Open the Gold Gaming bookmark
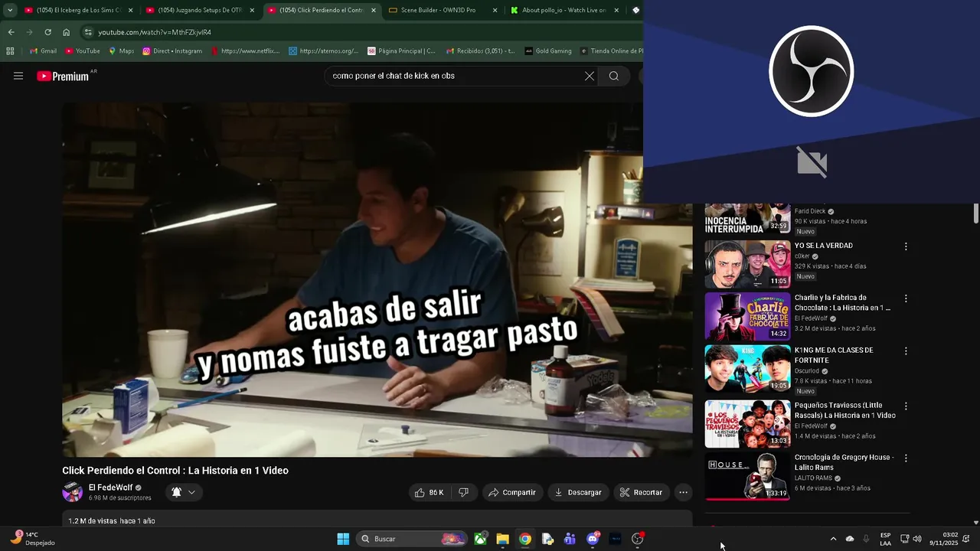980x551 pixels. [548, 51]
